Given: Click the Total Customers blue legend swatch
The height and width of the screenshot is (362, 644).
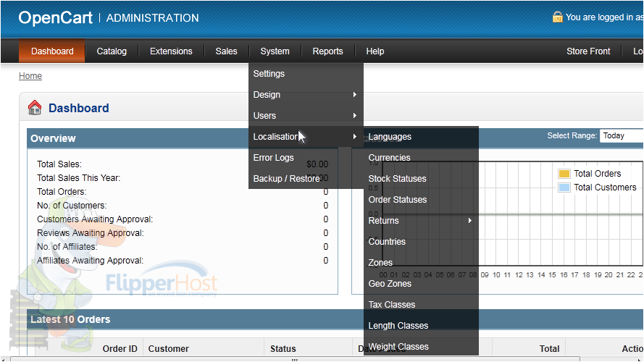Looking at the screenshot, I should 564,188.
